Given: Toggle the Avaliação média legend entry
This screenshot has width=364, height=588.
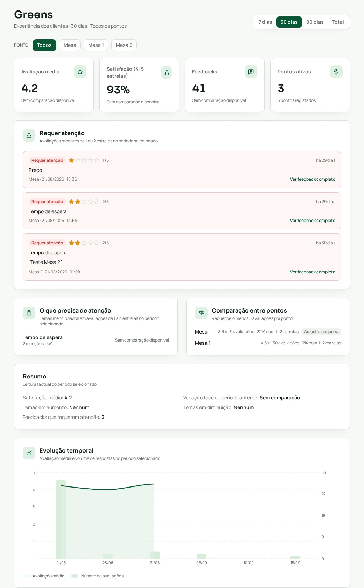Looking at the screenshot, I should [43, 576].
